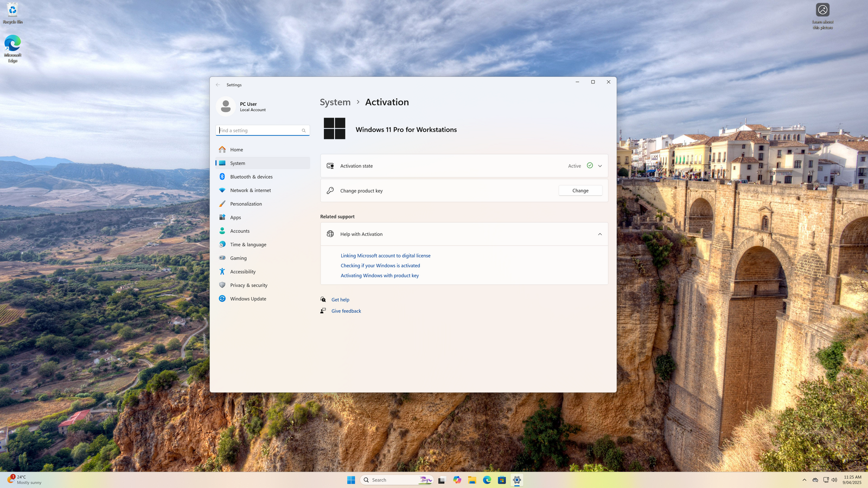Expand the Activation state chevron

600,166
